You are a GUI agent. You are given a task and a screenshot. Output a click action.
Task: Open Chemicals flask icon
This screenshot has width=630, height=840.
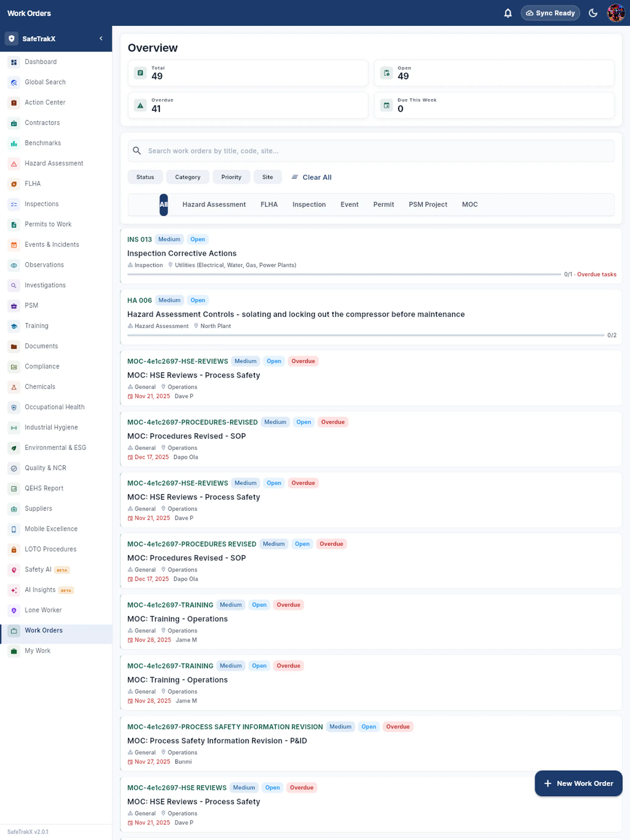pyautogui.click(x=14, y=387)
